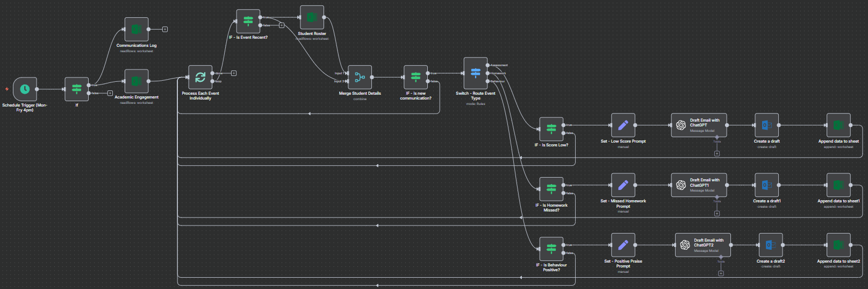Select the Process Each Event Individually loop node
The height and width of the screenshot is (289, 868).
pos(200,77)
